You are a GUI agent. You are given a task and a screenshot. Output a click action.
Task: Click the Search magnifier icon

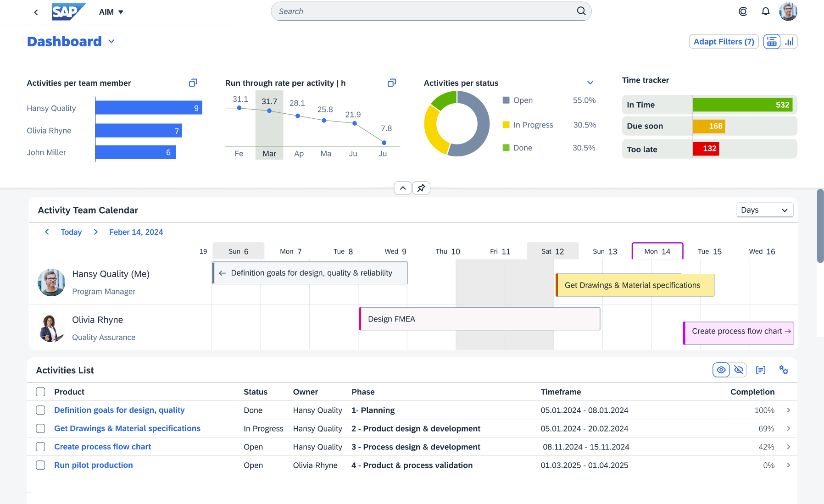point(581,11)
